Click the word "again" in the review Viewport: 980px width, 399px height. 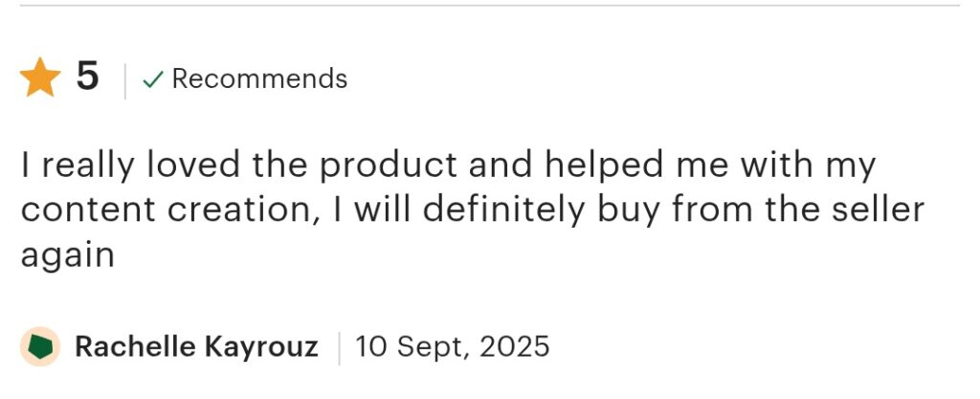(x=67, y=256)
